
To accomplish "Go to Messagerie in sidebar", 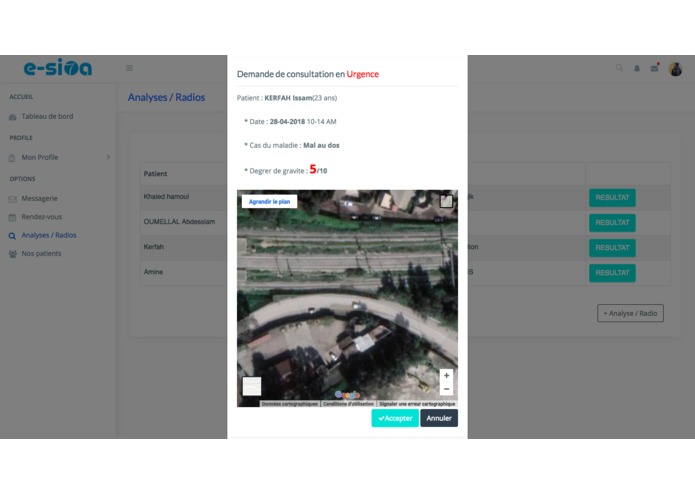I will (39, 198).
